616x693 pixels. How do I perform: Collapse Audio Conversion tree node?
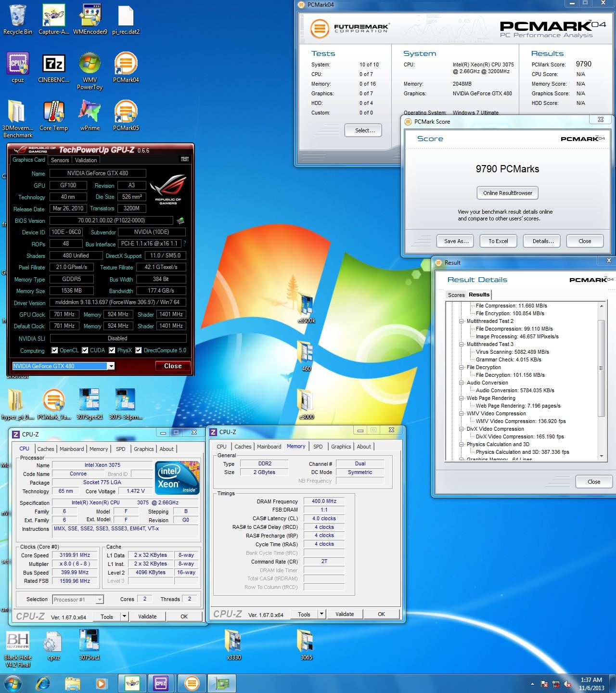click(x=461, y=383)
